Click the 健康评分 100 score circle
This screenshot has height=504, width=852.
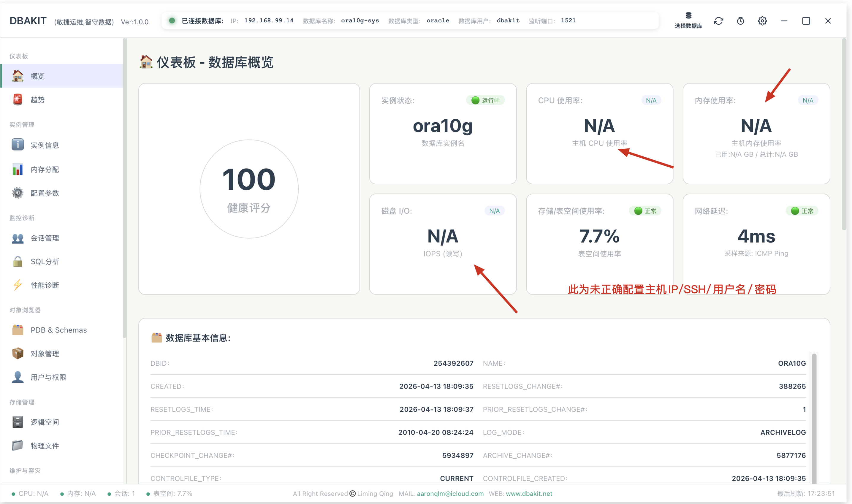[249, 189]
